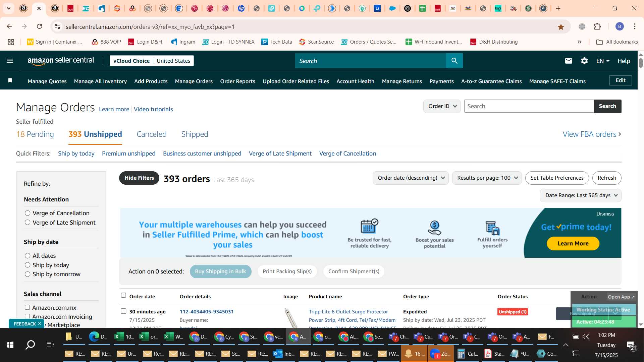Click the bookmark flag icon in the nav bar
This screenshot has width=644, height=362.
pyautogui.click(x=10, y=80)
